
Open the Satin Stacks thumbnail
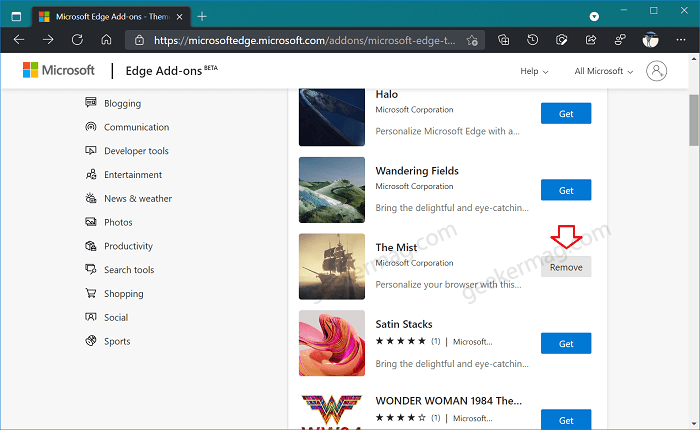[x=332, y=343]
